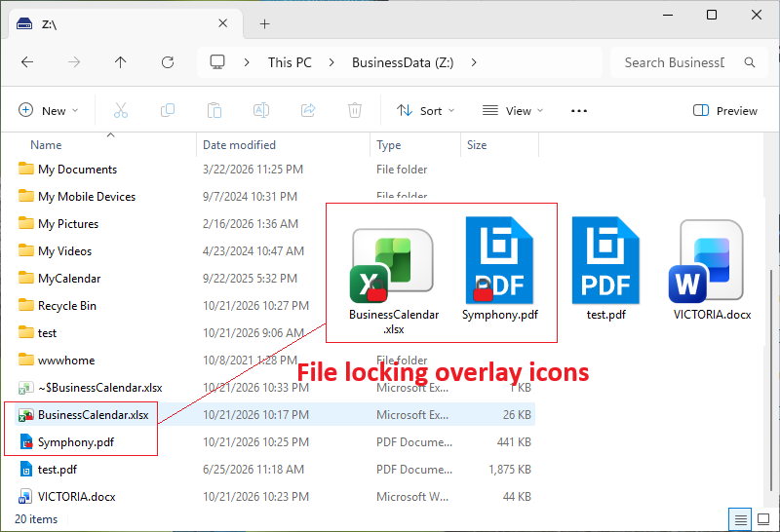Switch to Details view in status bar
This screenshot has width=780, height=532.
click(741, 519)
